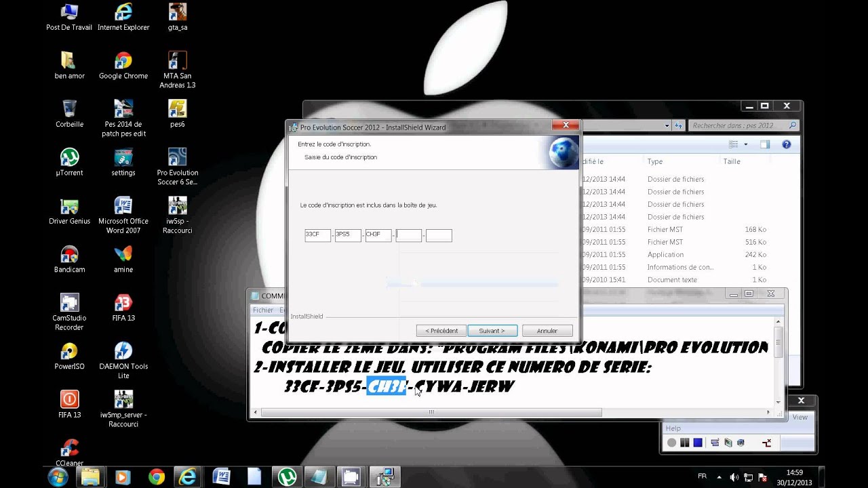The width and height of the screenshot is (868, 488).
Task: Start recording with CamStudio's grey Record button
Action: click(x=671, y=443)
